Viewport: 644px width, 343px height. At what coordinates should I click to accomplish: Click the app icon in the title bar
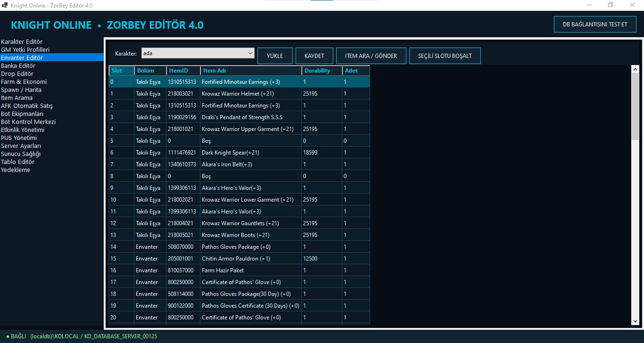(5, 5)
